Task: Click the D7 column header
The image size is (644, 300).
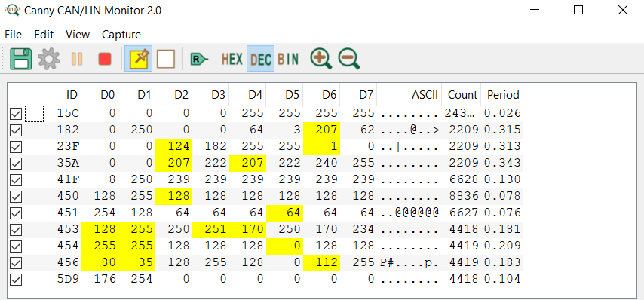Action: point(358,95)
